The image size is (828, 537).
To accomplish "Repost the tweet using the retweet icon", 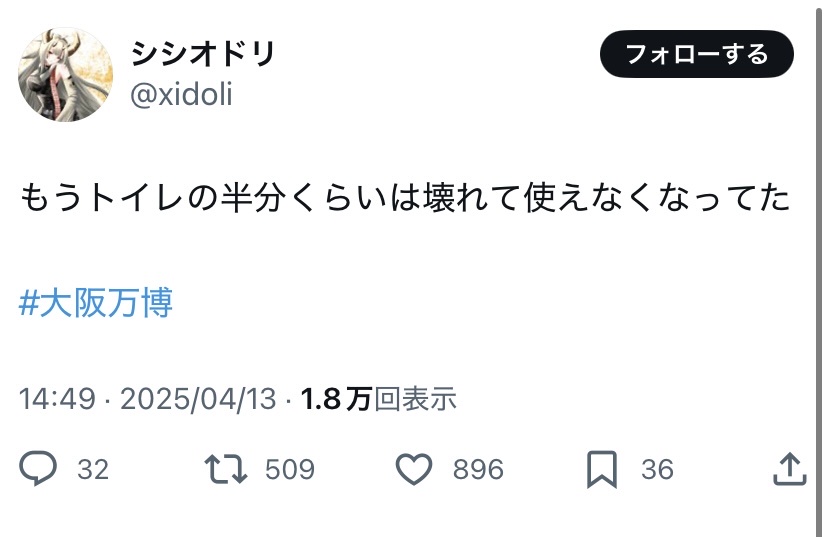I will 226,469.
